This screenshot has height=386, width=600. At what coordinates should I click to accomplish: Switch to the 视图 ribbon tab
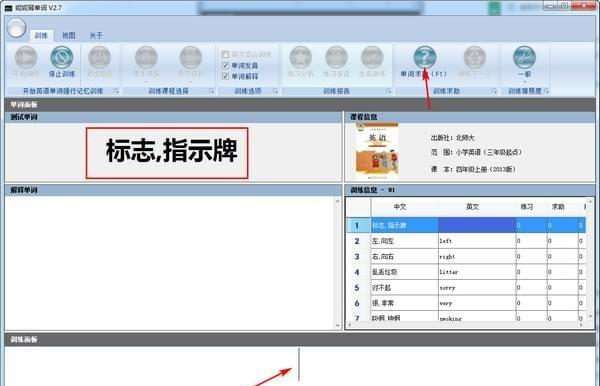tap(68, 36)
